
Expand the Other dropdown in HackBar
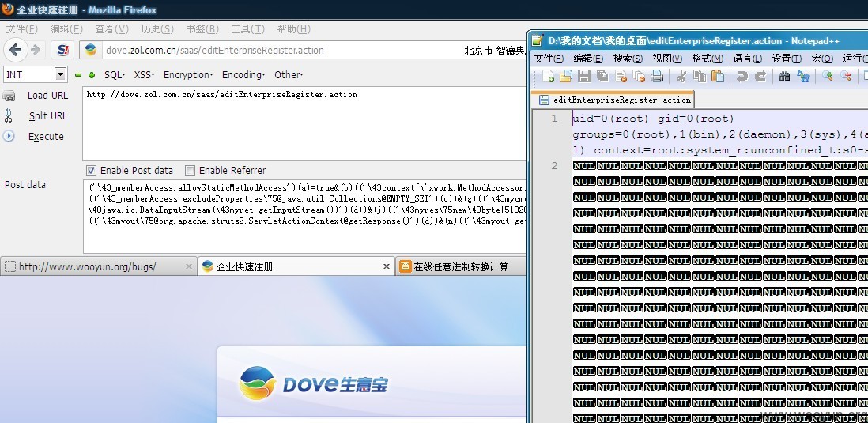pos(289,75)
